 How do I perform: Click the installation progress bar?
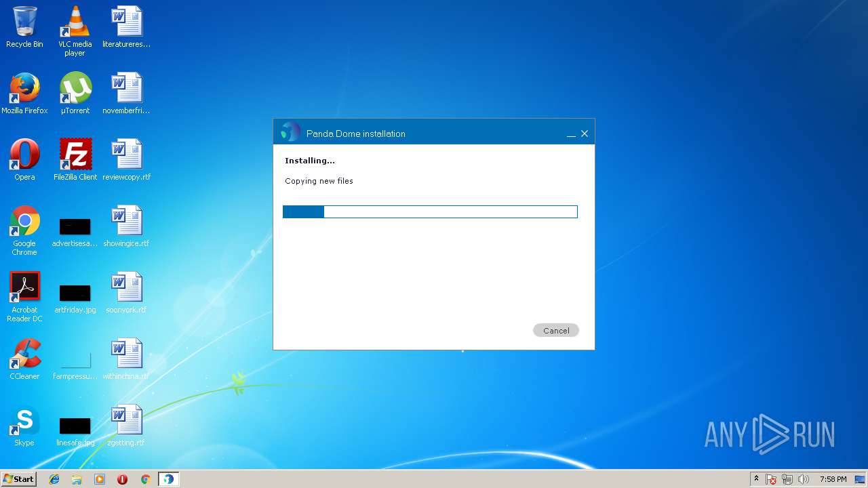point(430,212)
